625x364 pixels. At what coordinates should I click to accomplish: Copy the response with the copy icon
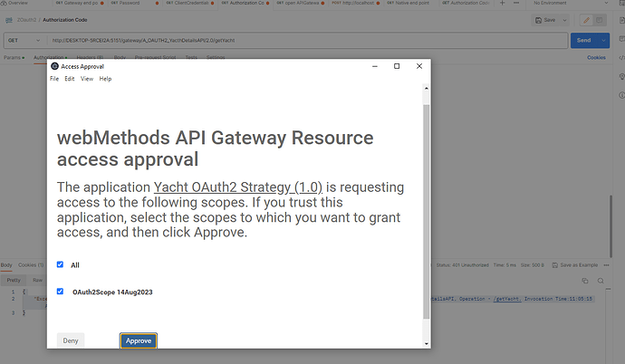point(585,281)
